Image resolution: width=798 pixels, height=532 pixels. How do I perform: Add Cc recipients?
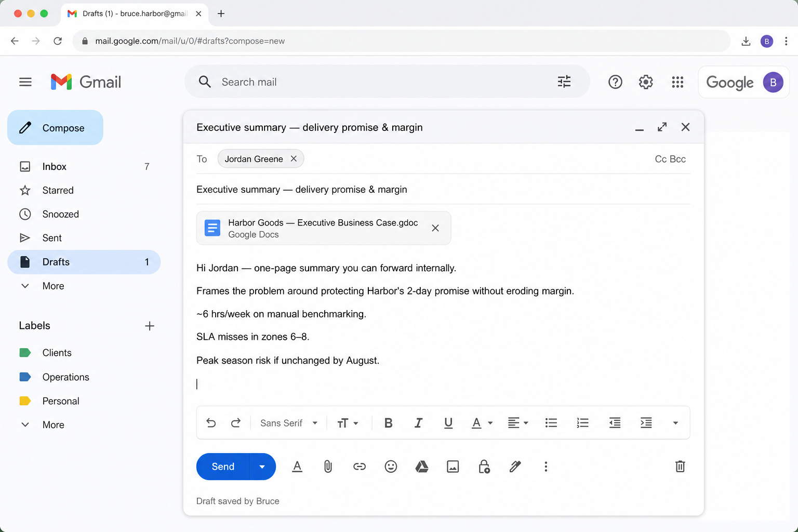tap(661, 159)
